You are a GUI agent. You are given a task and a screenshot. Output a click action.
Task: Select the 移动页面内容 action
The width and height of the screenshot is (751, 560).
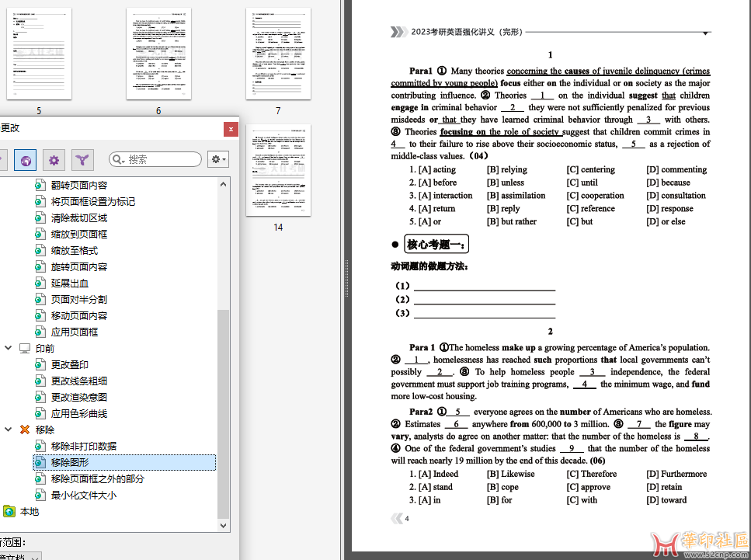pyautogui.click(x=79, y=315)
